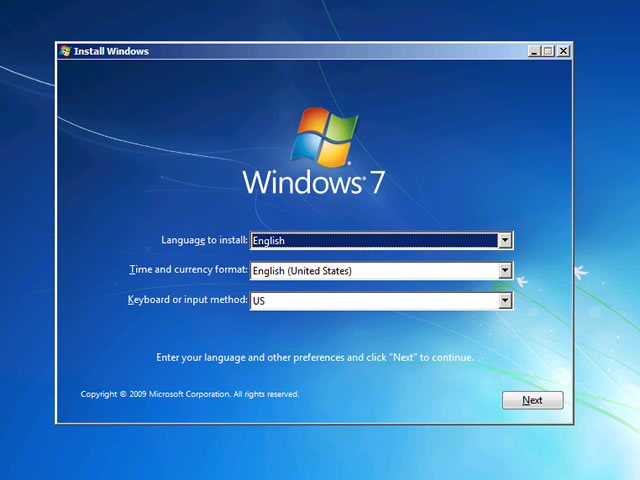Click the Install Windows title bar icon
This screenshot has height=480, width=640.
(x=65, y=51)
